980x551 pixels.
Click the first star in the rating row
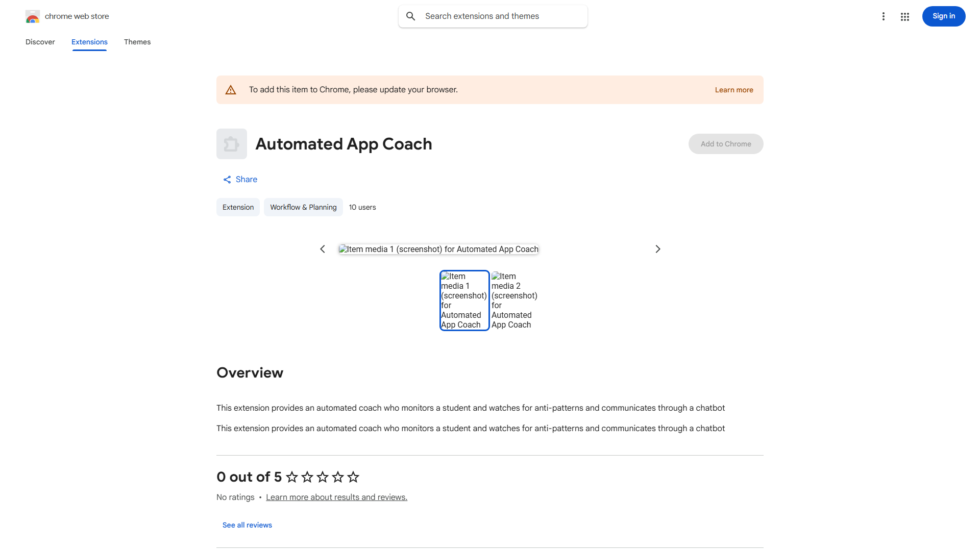pyautogui.click(x=291, y=477)
